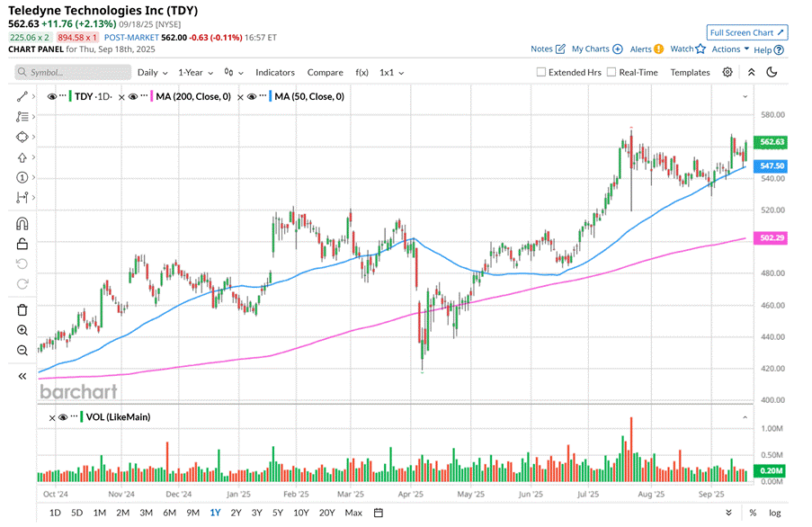Zoom in on the chart
Screen dimensions: 812x527
22,330
